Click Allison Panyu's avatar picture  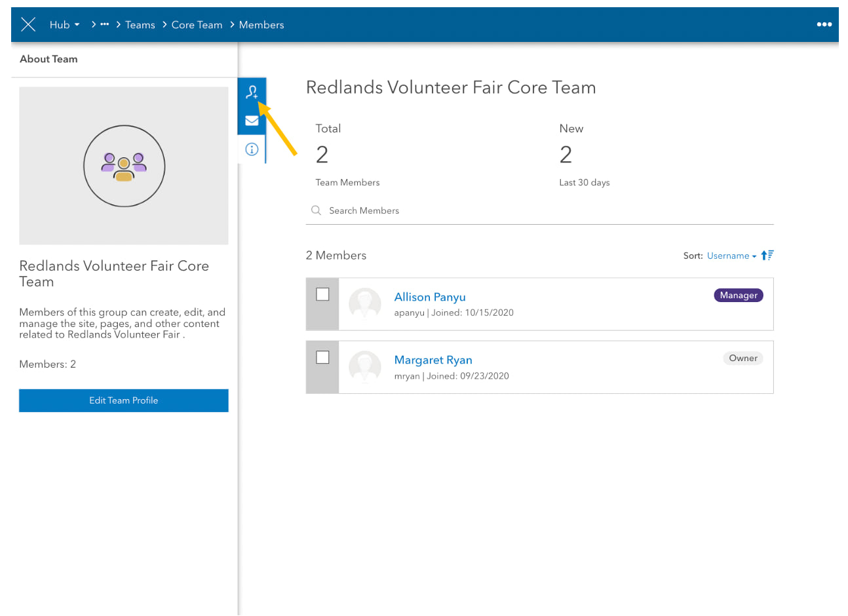pyautogui.click(x=365, y=304)
